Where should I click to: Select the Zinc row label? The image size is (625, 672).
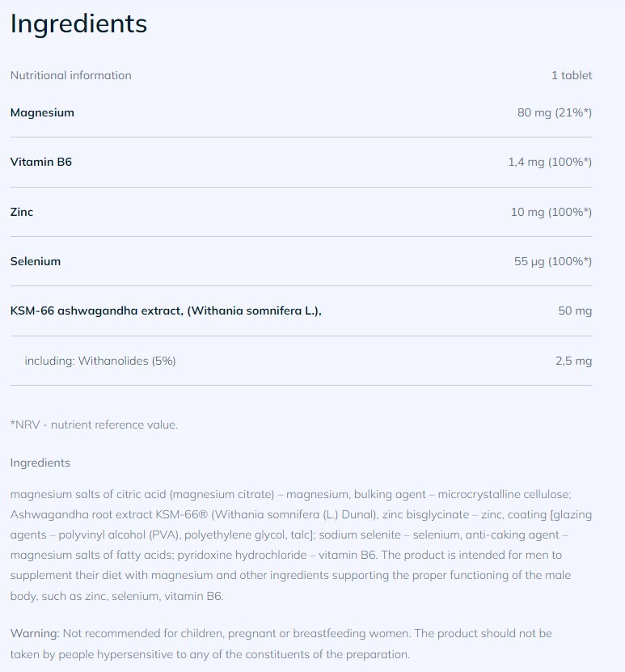(x=22, y=212)
